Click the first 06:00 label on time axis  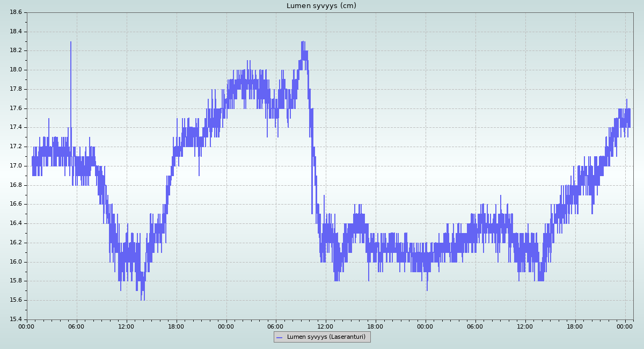point(77,326)
